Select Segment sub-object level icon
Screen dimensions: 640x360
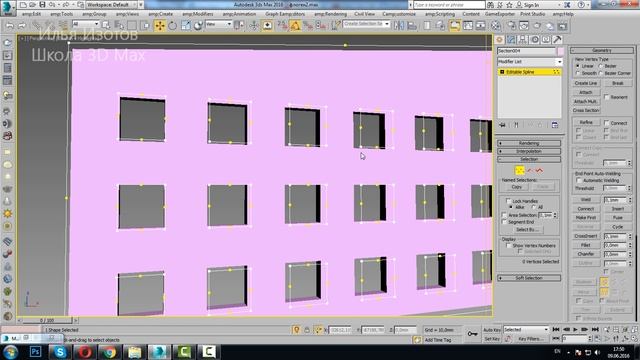click(530, 170)
